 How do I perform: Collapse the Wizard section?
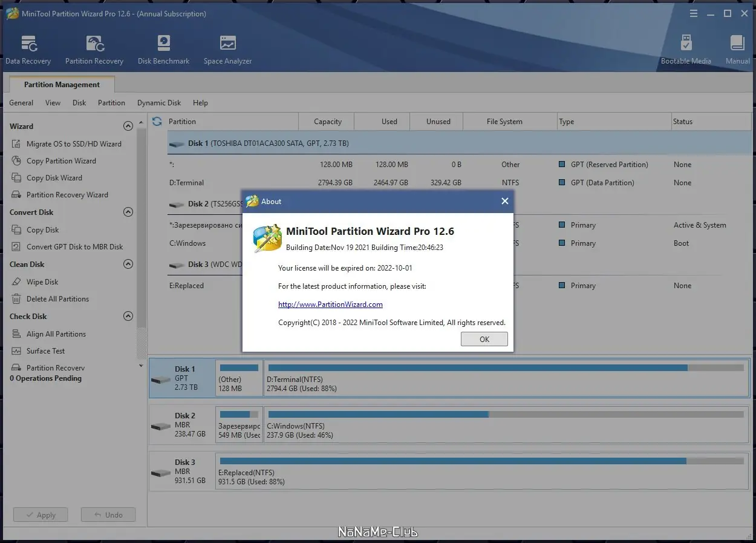[x=128, y=127]
